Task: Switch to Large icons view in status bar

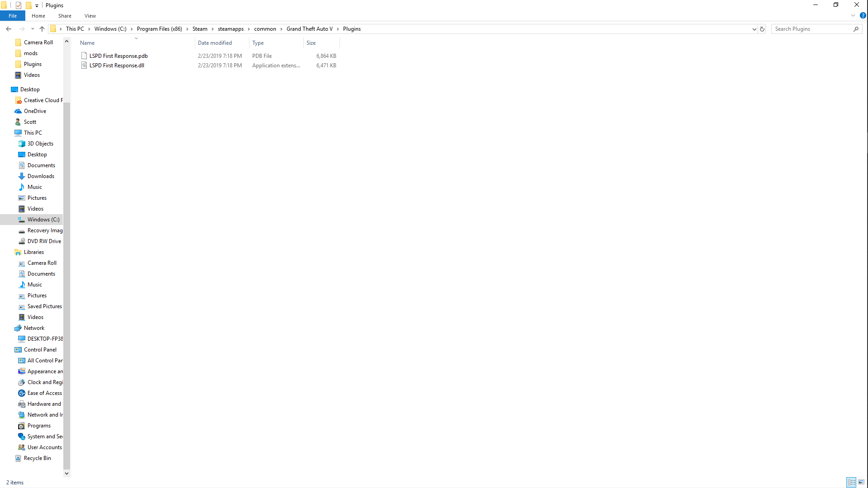Action: 861,482
